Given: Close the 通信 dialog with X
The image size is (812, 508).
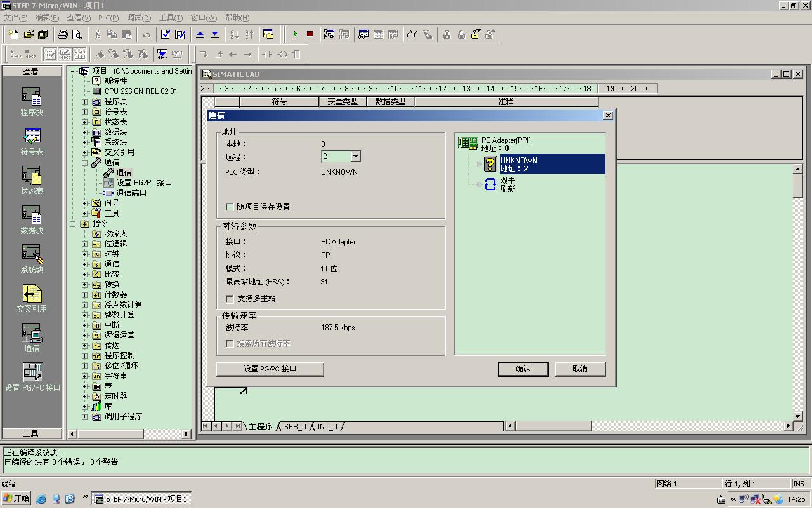Looking at the screenshot, I should tap(608, 115).
